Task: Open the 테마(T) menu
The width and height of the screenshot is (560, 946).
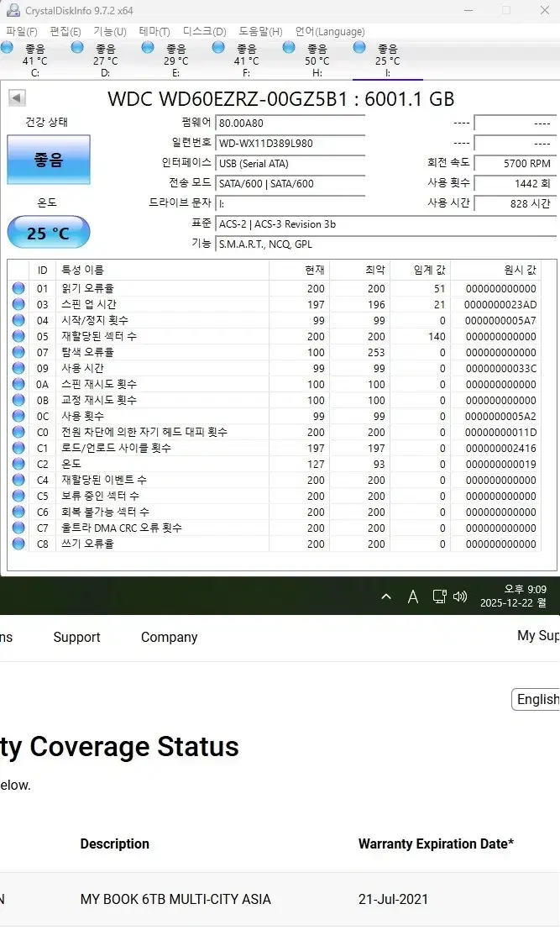Action: [154, 31]
